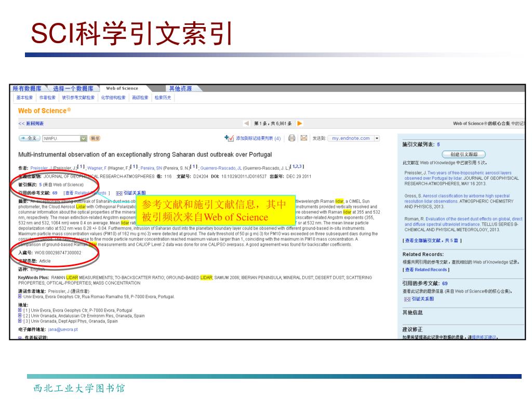
Task: Click sidebar 引证关系图 link
Action: click(423, 299)
